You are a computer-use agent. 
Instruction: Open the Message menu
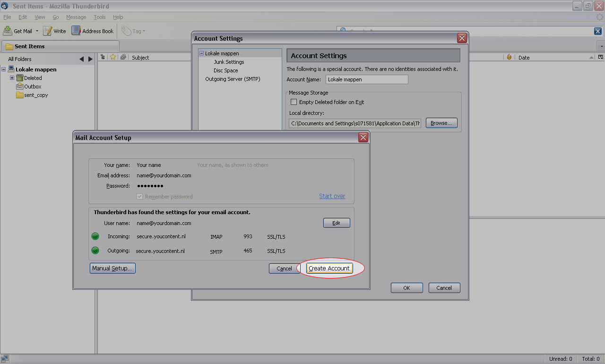pyautogui.click(x=76, y=17)
